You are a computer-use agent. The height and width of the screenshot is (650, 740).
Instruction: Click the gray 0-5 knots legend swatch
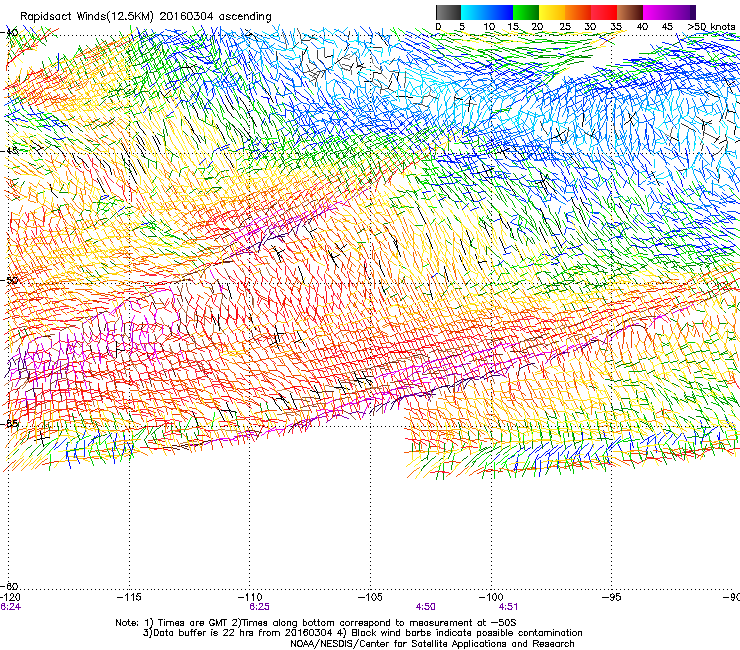click(x=448, y=12)
